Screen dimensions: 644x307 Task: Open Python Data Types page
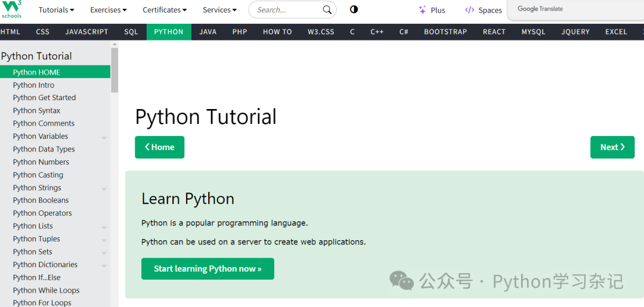55,149
